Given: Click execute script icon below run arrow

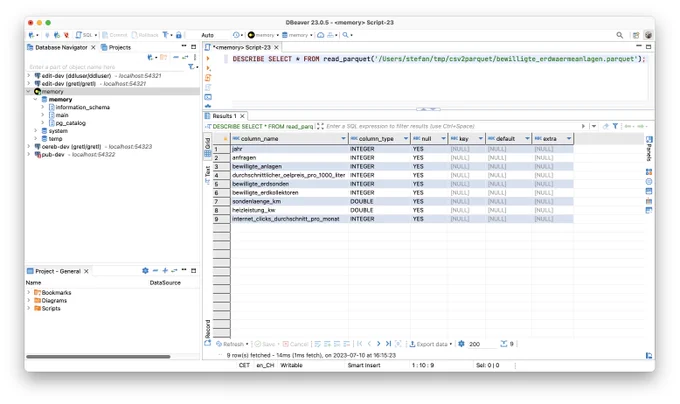Looking at the screenshot, I should point(208,68).
